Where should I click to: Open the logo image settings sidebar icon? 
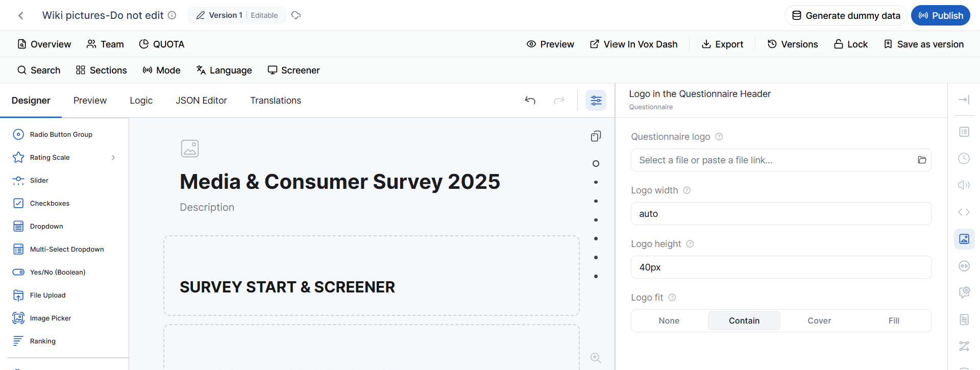[x=964, y=239]
